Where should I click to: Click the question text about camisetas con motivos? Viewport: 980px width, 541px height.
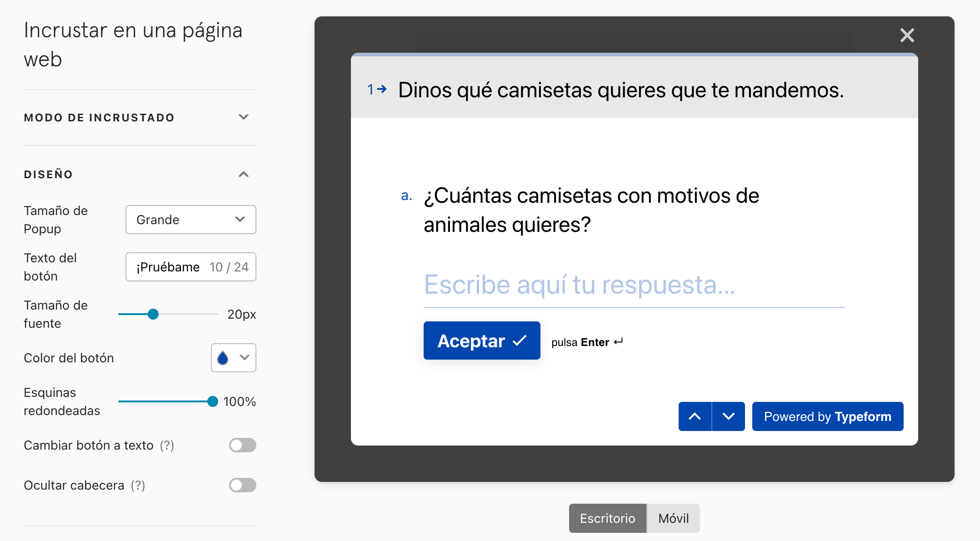click(x=591, y=210)
